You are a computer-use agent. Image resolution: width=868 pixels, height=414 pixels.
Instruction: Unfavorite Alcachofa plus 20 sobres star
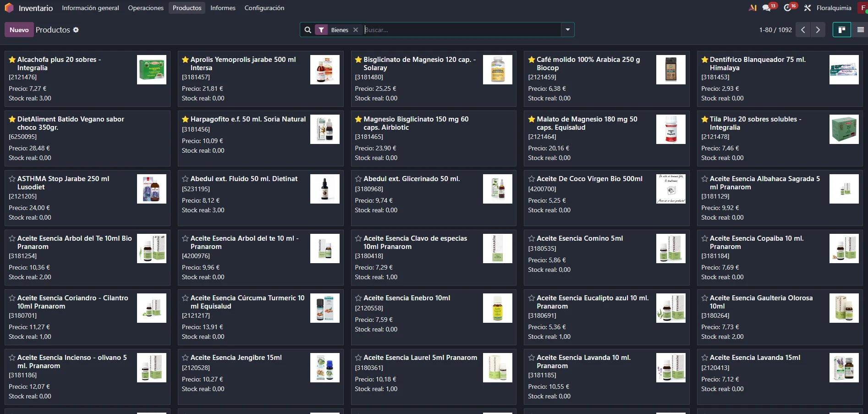coord(12,60)
